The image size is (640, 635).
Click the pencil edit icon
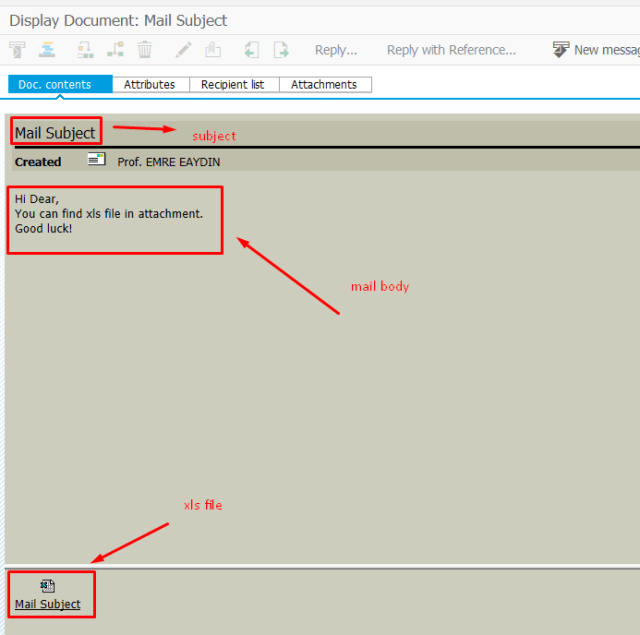(183, 50)
